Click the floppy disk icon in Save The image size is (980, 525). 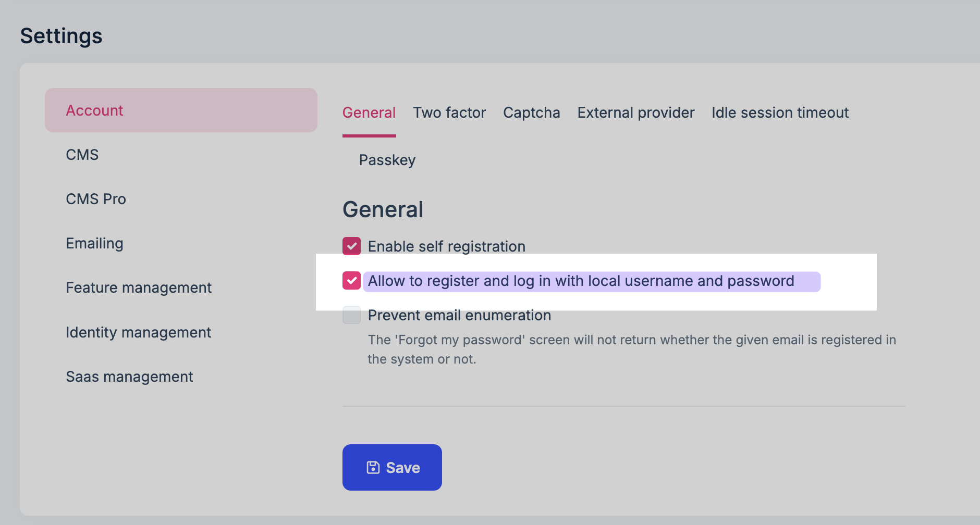(x=373, y=468)
